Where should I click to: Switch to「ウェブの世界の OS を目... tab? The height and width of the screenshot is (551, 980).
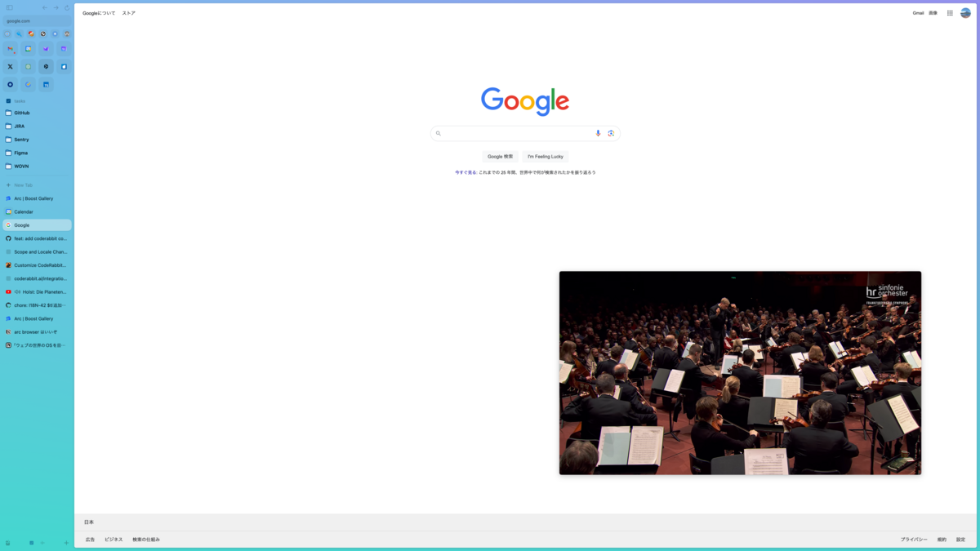[x=38, y=345]
